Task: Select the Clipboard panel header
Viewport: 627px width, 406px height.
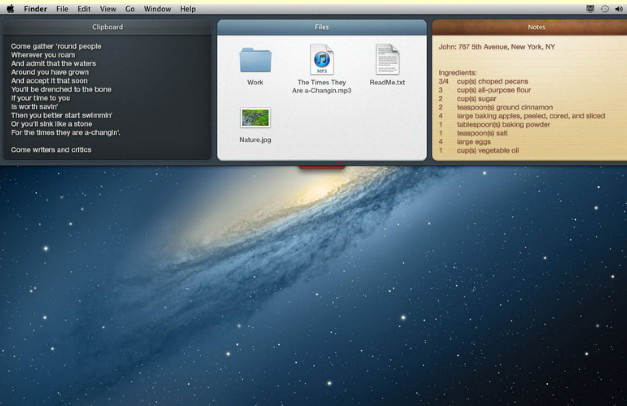Action: (107, 27)
